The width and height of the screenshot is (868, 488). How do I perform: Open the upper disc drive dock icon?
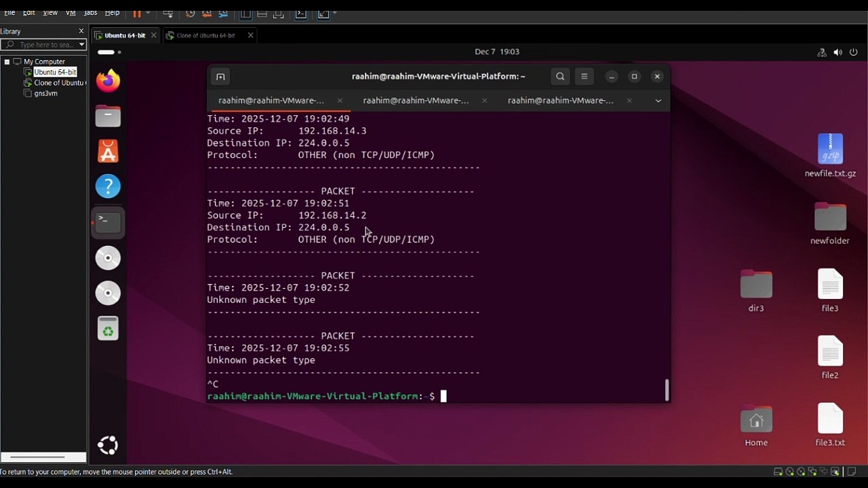coord(108,258)
